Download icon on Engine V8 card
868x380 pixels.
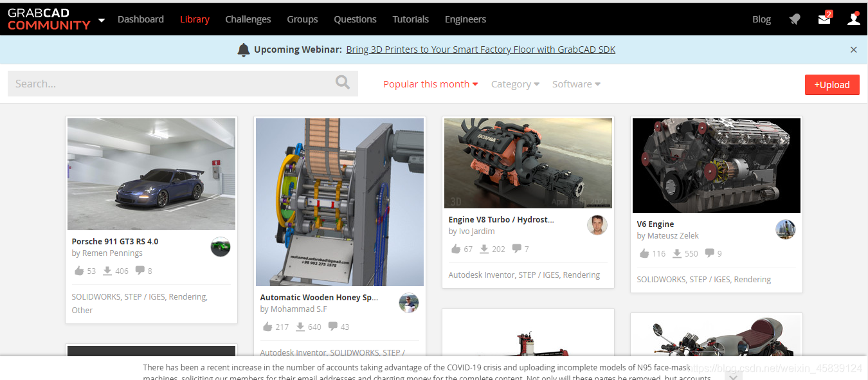pos(484,249)
